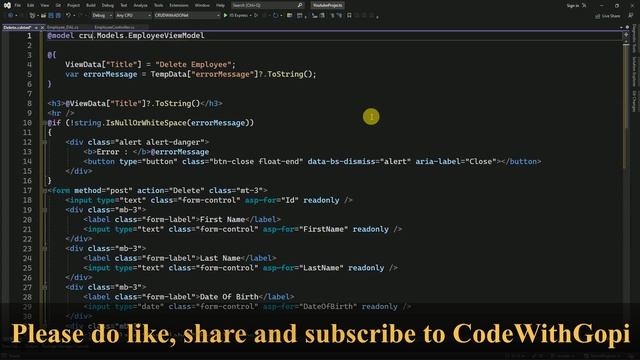
Task: Save the current file with Save icon
Action: coord(51,16)
